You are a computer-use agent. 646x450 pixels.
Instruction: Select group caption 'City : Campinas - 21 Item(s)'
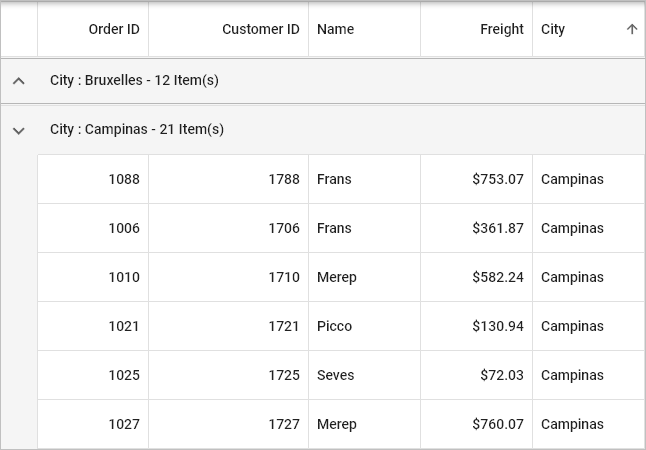pyautogui.click(x=137, y=129)
